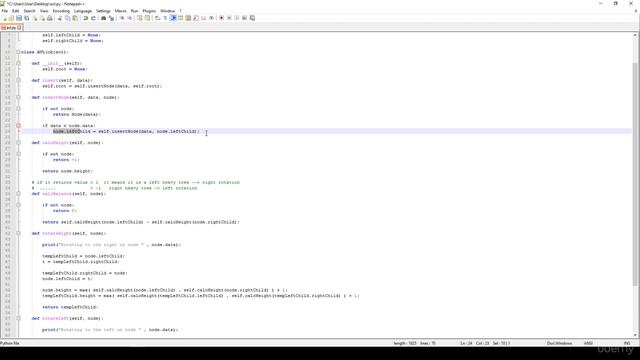Viewport: 640px width, 360px height.
Task: Click the Paste toolbar icon
Action: pos(75,18)
